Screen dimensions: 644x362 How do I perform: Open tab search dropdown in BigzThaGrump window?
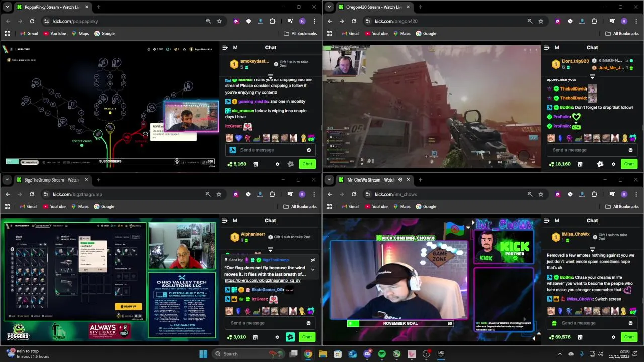(7, 180)
